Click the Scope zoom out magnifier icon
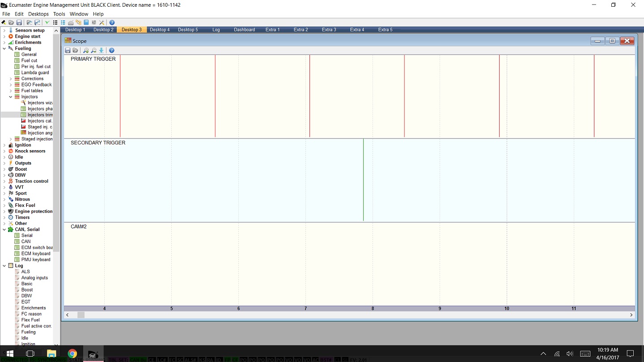The image size is (644, 362). tap(93, 51)
